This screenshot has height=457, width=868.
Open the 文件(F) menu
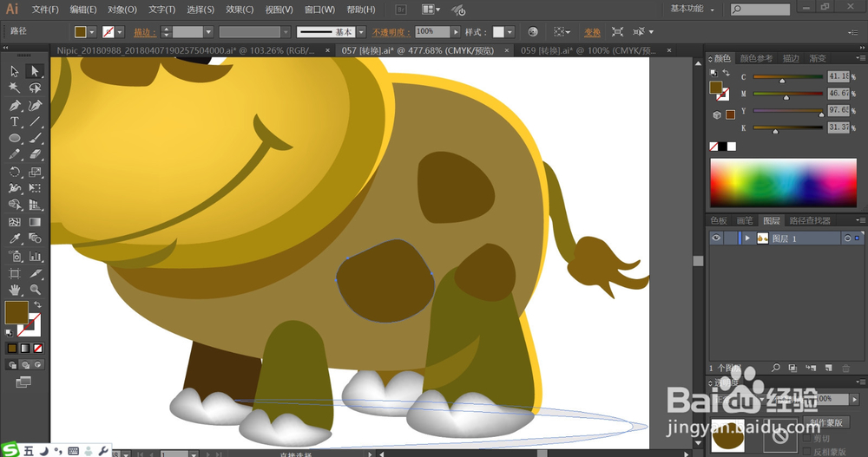pyautogui.click(x=45, y=10)
